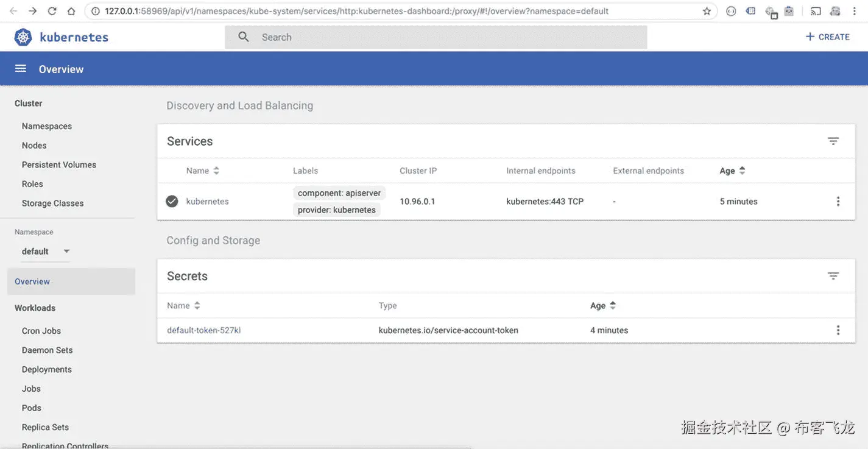This screenshot has width=868, height=449.
Task: Select the browser address bar URL
Action: 356,11
